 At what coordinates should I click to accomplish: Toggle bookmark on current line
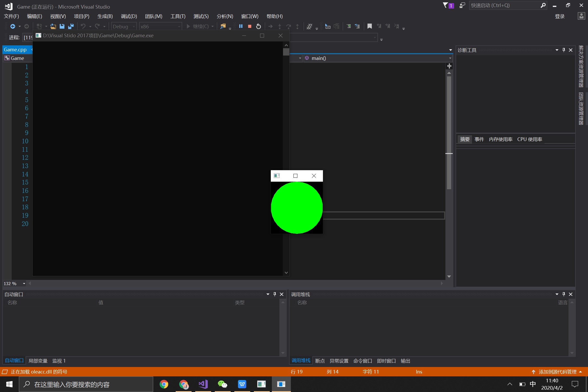(369, 26)
